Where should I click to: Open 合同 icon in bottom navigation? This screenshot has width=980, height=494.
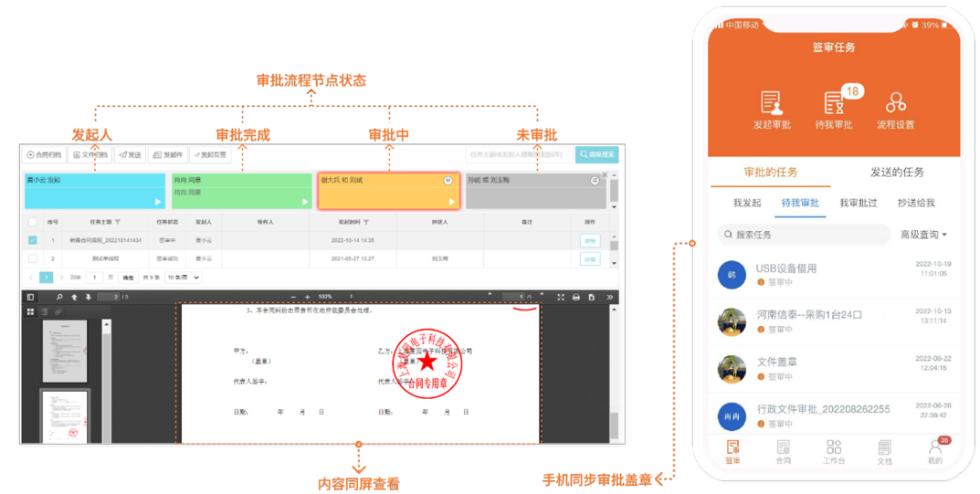[x=783, y=447]
